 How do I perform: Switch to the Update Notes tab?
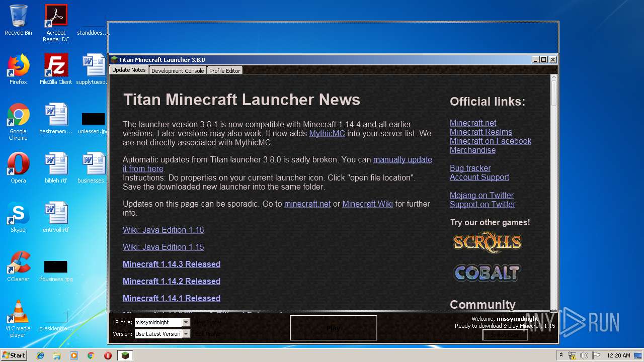(129, 70)
